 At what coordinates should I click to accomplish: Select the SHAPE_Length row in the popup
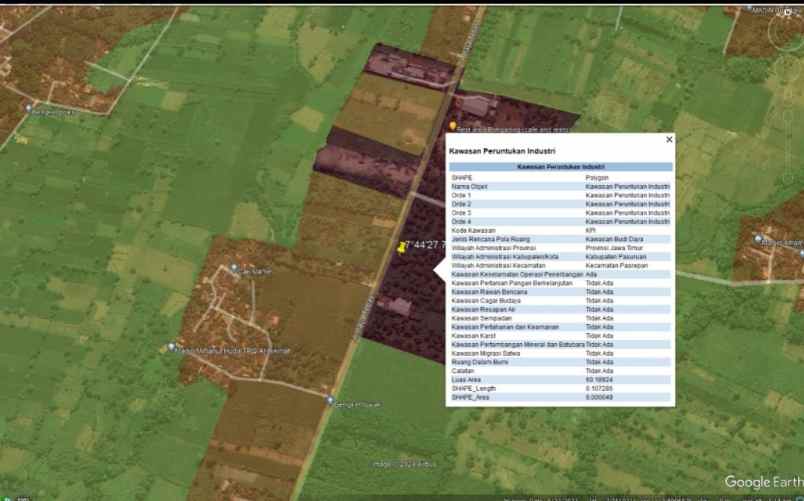[560, 388]
